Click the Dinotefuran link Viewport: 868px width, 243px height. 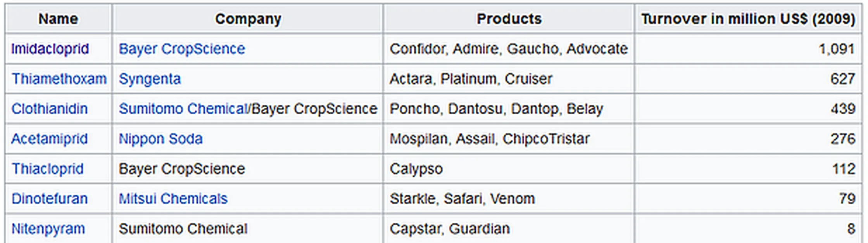click(50, 198)
